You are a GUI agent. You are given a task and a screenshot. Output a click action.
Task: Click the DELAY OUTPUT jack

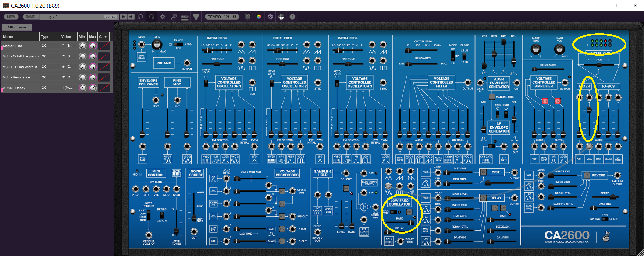coord(514,198)
